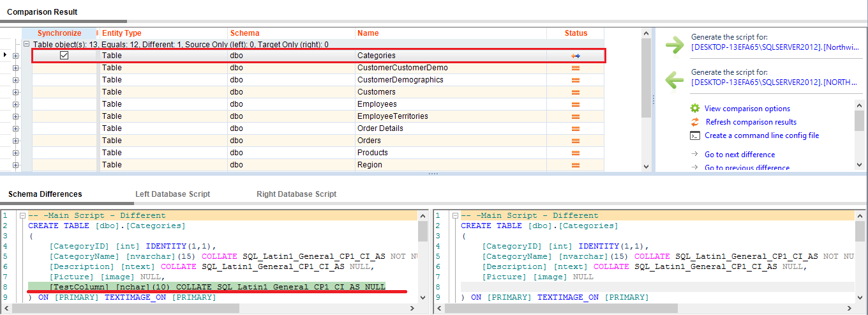Expand the Categories table row
The image size is (868, 315).
click(16, 56)
